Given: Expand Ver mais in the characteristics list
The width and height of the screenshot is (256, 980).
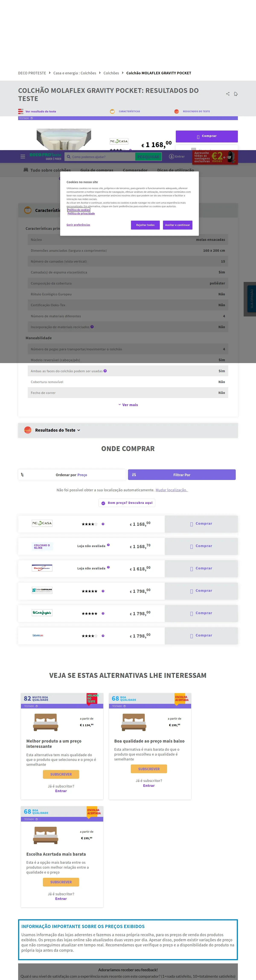Looking at the screenshot, I should 128,405.
